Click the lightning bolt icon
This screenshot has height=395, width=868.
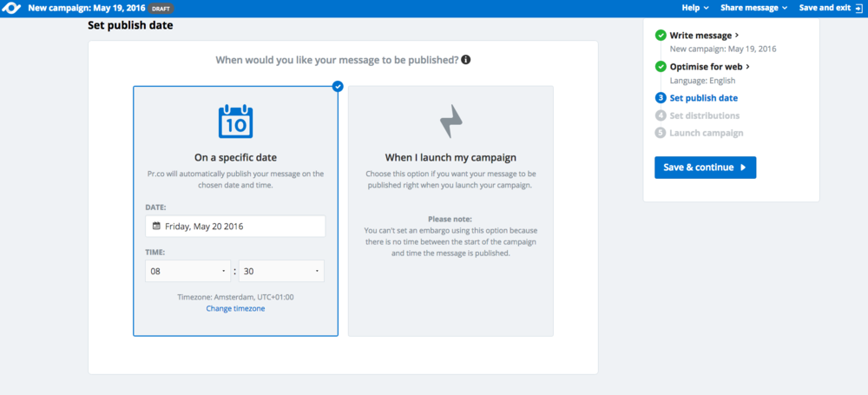tap(450, 122)
